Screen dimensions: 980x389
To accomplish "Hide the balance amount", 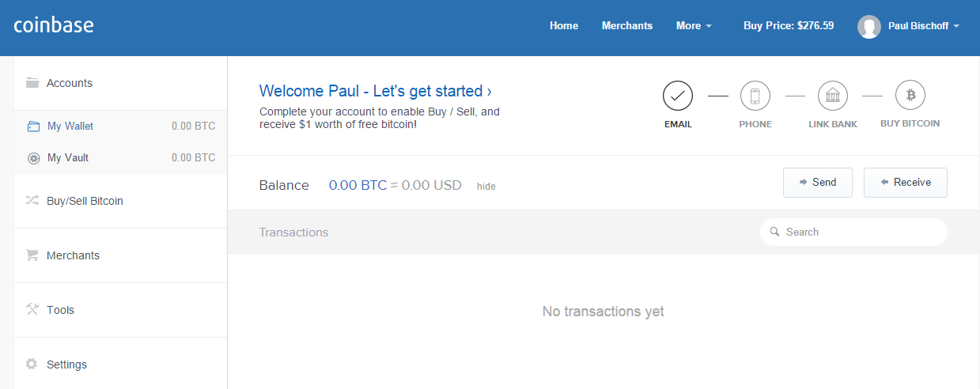I will [x=486, y=187].
